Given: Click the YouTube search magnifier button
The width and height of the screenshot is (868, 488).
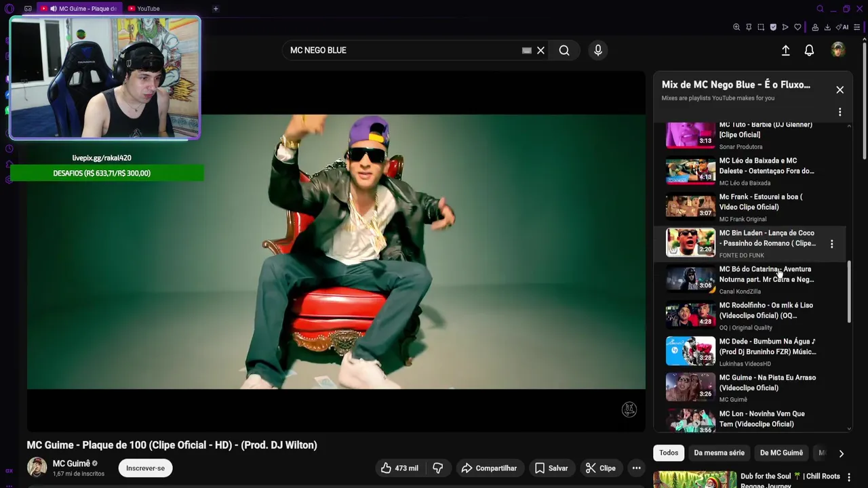Looking at the screenshot, I should pos(564,50).
